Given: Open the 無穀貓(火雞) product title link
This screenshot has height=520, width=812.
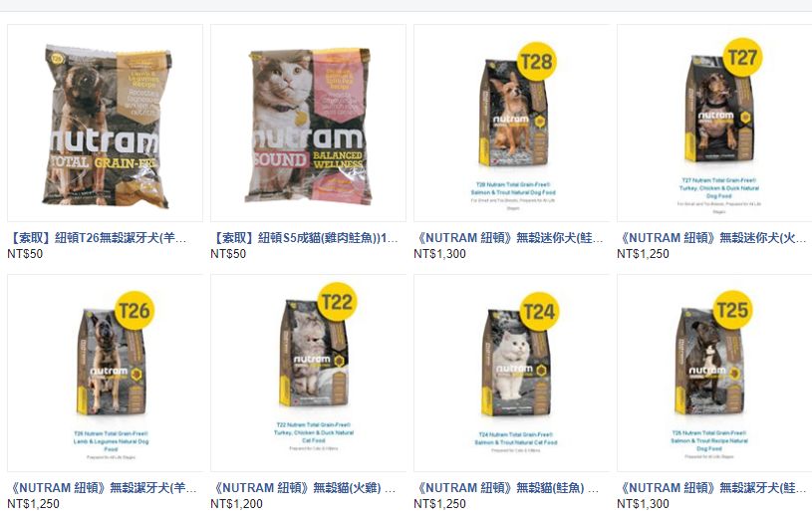Looking at the screenshot, I should point(304,488).
